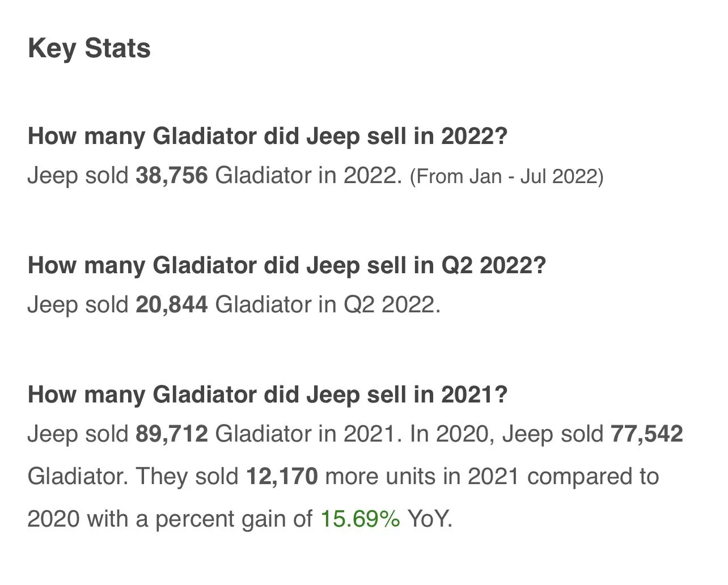Click the Gladiator in Q2 2022 text
This screenshot has width=728, height=585.
coord(328,304)
